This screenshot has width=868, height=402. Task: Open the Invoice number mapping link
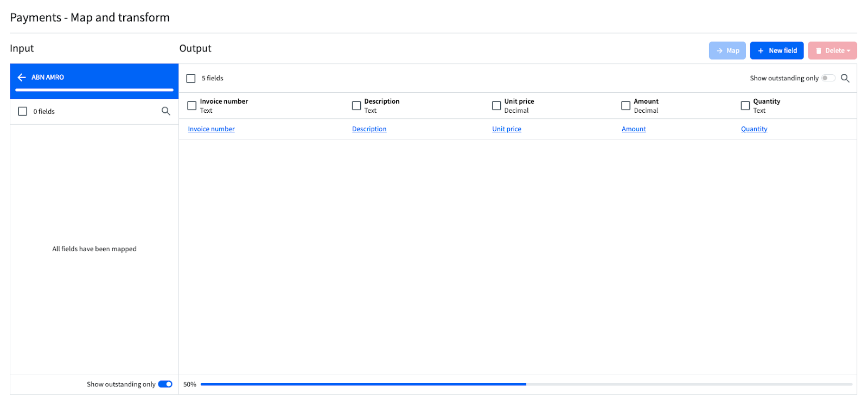pyautogui.click(x=212, y=129)
